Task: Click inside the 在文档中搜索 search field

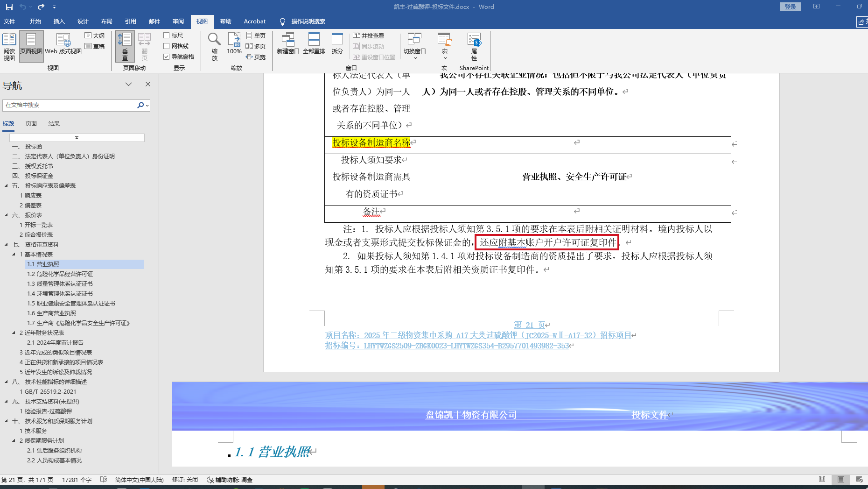Action: (70, 106)
